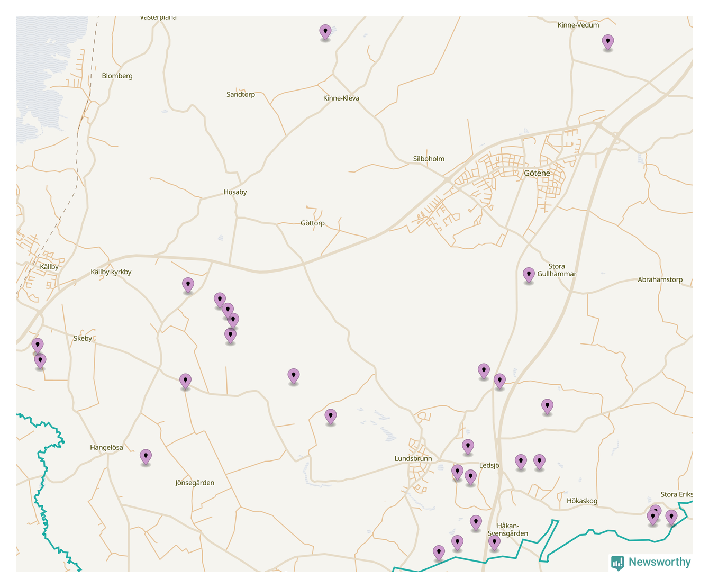The height and width of the screenshot is (588, 709).
Task: Select the pin north of Kinne-Kleva
Action: coord(325,32)
